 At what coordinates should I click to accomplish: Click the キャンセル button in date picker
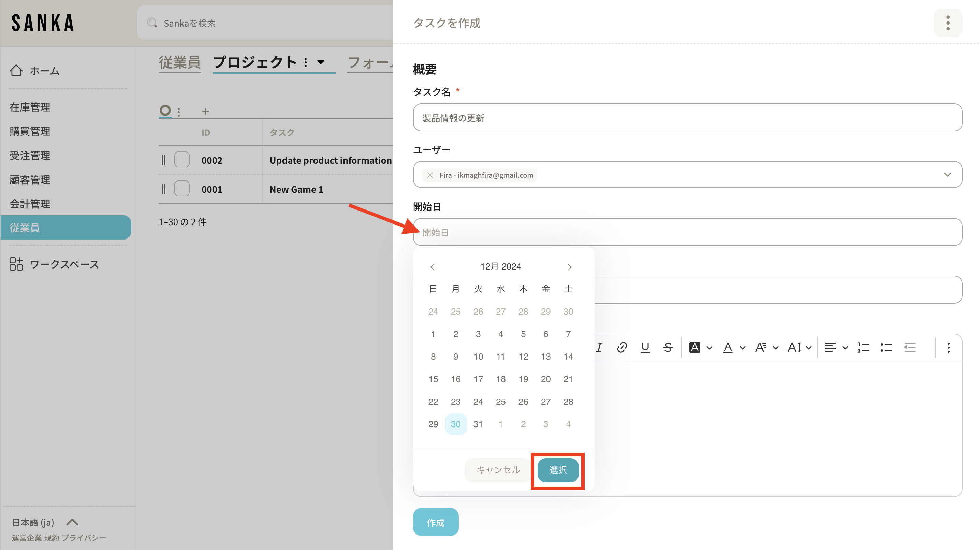point(498,470)
